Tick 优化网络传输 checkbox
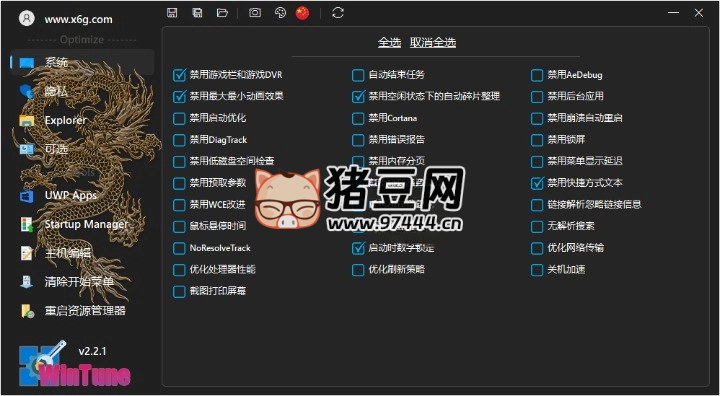 pos(537,248)
